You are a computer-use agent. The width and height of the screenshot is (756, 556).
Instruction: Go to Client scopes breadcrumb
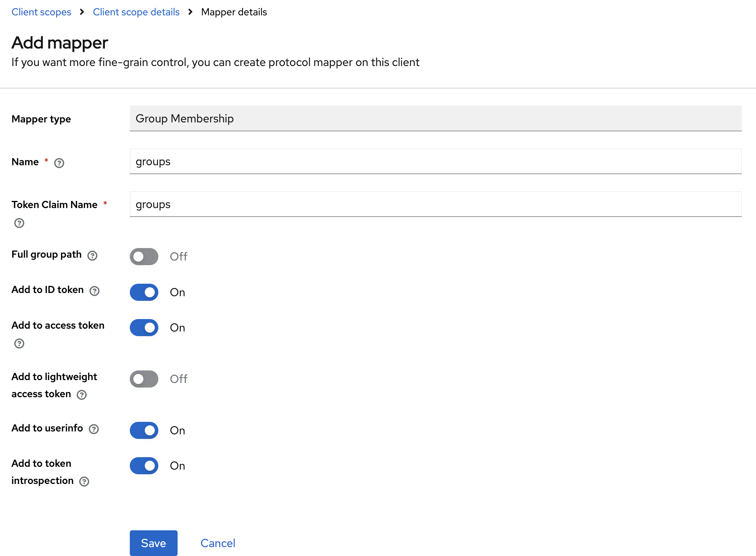[x=41, y=12]
